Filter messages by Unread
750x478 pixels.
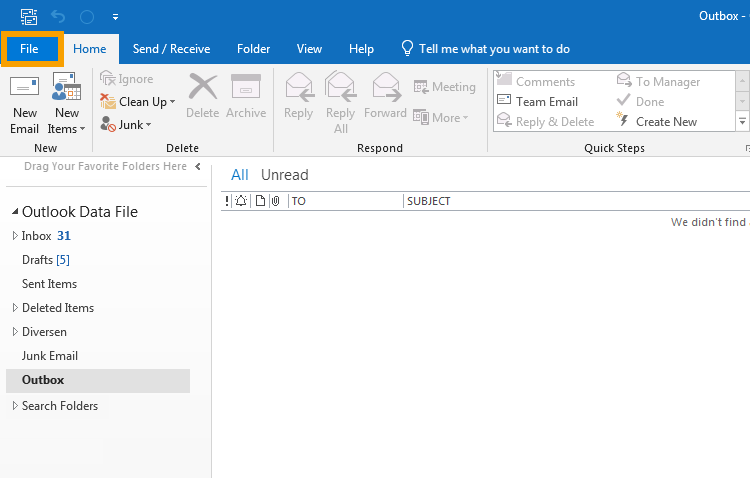(285, 175)
